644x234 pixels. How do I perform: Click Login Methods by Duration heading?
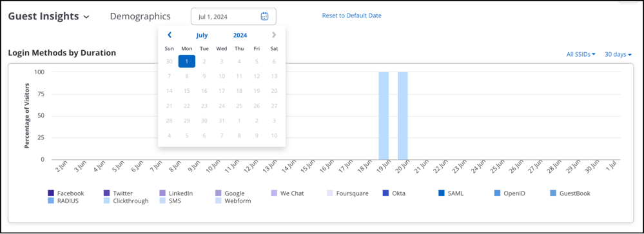pyautogui.click(x=62, y=53)
